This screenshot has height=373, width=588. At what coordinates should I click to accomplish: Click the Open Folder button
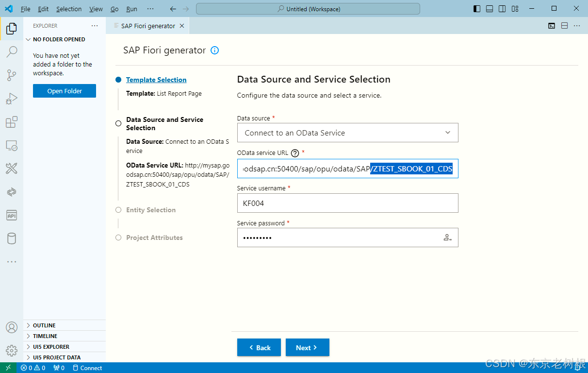click(65, 91)
